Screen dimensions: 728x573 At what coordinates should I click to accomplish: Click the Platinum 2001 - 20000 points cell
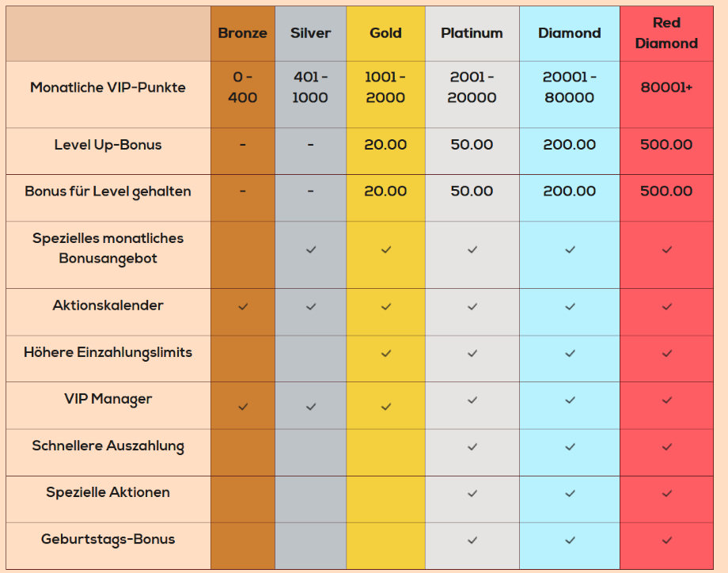(x=472, y=87)
